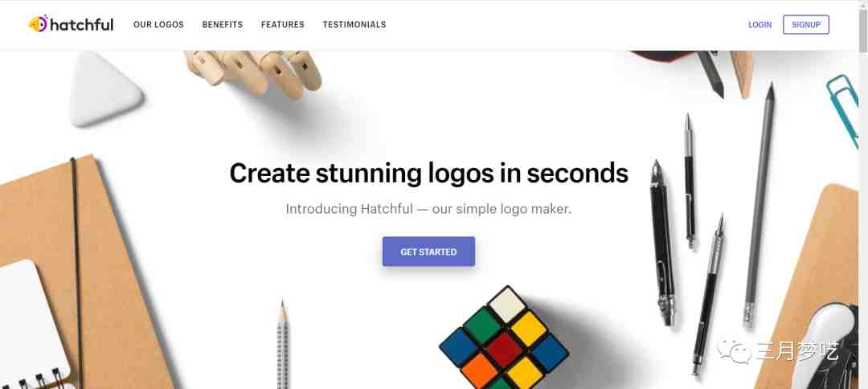Click the long gray pencil with eraser

click(759, 203)
